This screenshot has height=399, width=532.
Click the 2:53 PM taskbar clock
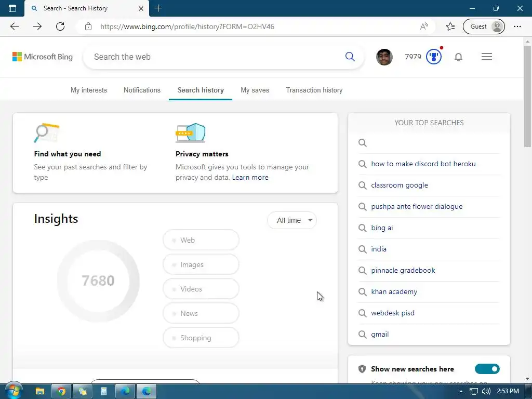(x=508, y=391)
